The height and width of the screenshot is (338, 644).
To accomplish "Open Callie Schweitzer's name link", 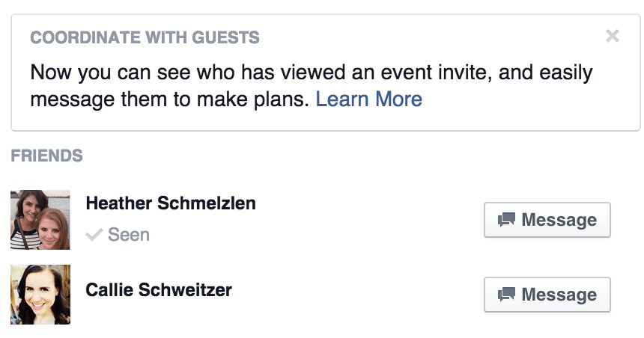I will pyautogui.click(x=159, y=289).
